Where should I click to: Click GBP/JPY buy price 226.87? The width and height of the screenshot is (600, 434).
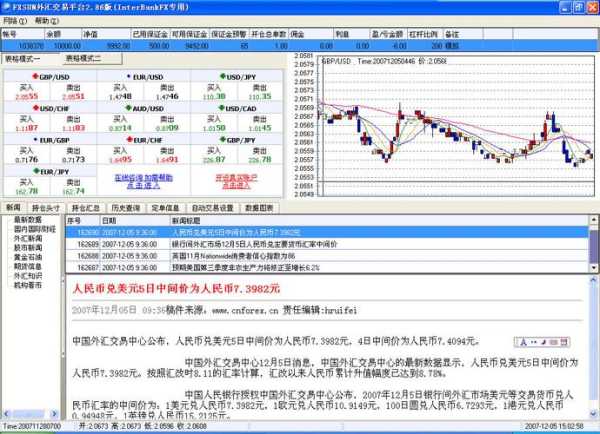(x=214, y=160)
